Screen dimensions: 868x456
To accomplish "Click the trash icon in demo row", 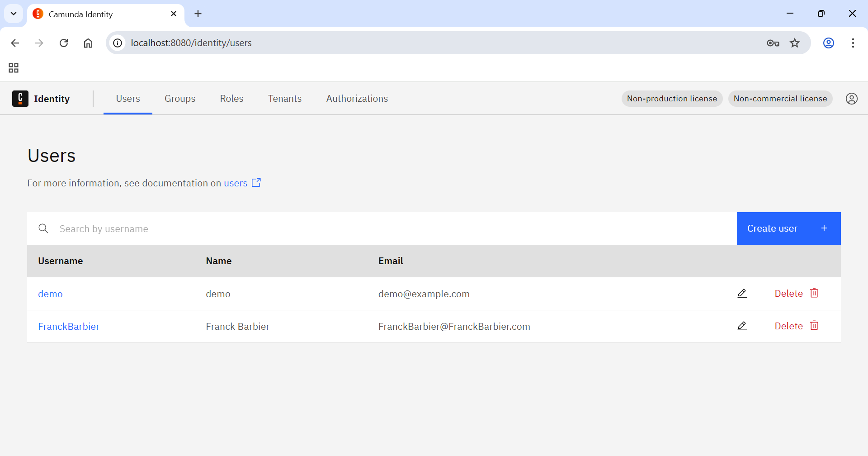I will 814,293.
